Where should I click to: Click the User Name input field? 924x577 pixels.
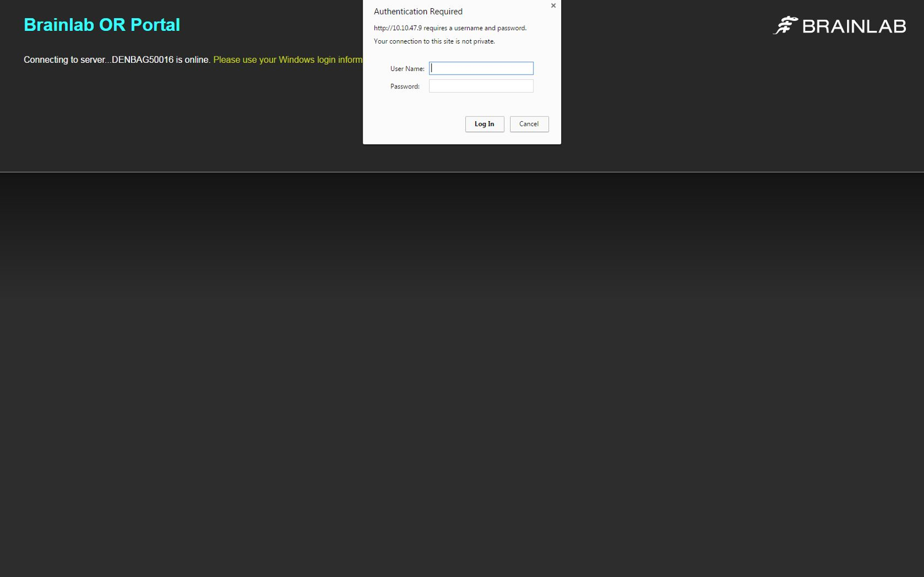point(481,68)
